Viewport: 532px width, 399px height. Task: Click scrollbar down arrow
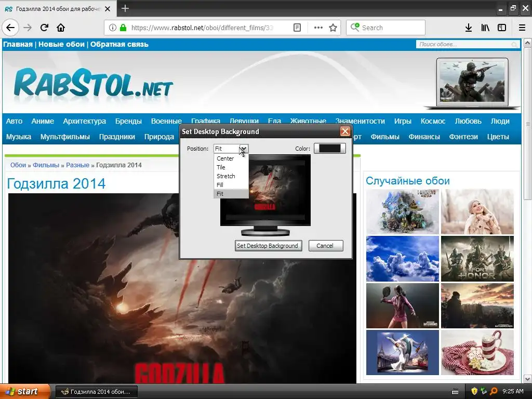[x=528, y=379]
